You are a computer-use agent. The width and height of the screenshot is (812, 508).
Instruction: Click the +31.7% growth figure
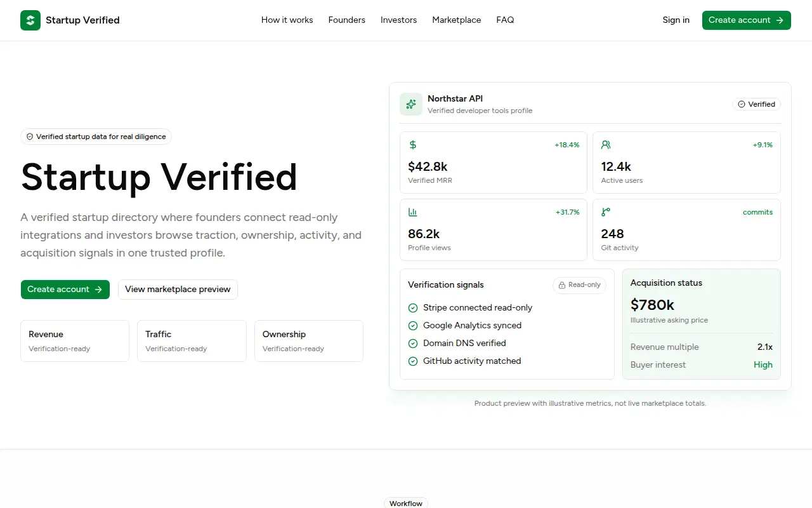567,212
